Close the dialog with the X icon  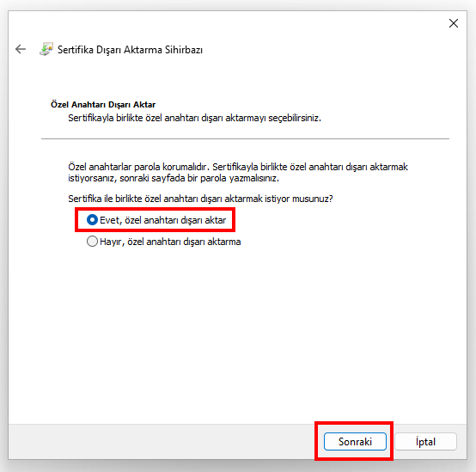click(454, 23)
